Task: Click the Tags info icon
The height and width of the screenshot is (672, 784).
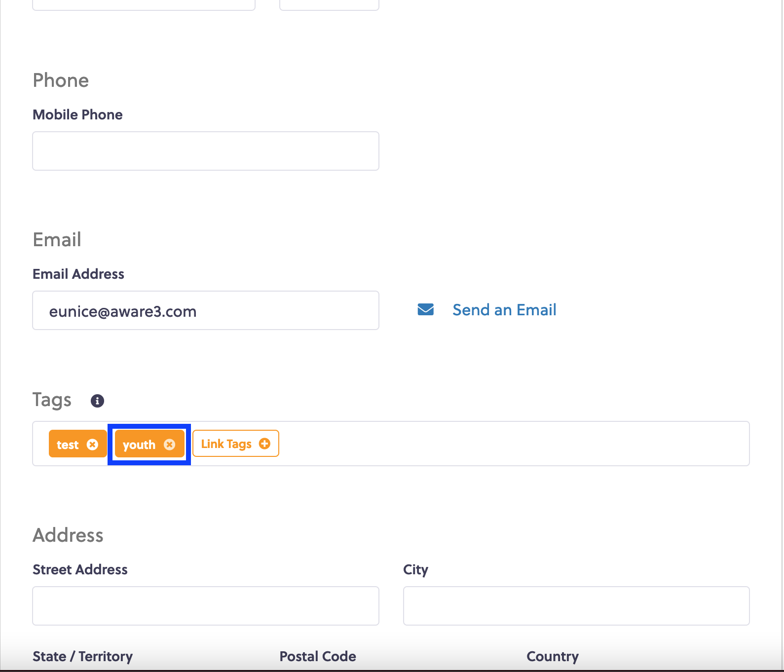Action: pyautogui.click(x=98, y=401)
